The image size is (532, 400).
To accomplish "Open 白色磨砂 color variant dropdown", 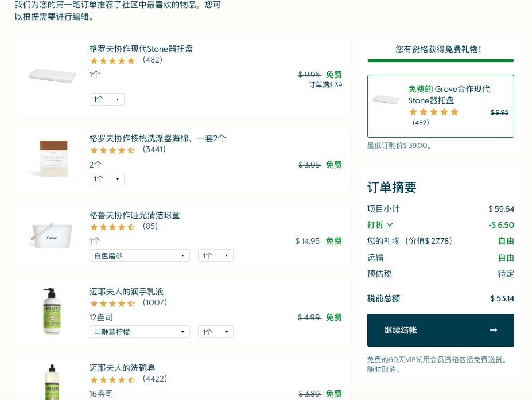I will point(139,255).
